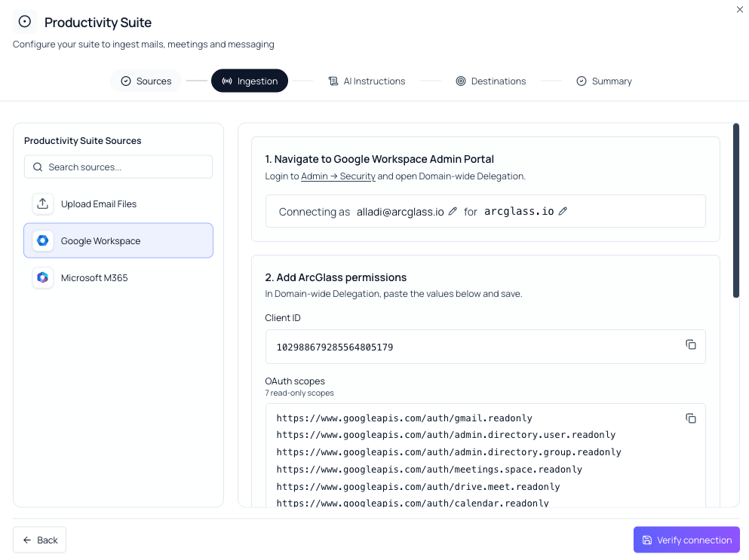The width and height of the screenshot is (749, 560).
Task: Click the 'Add ArcGlass permissions' heading
Action: [x=336, y=277]
